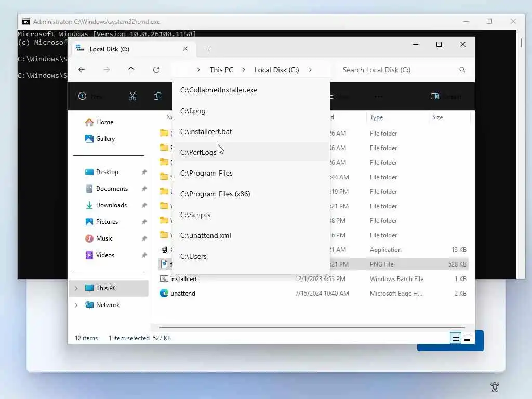The image size is (532, 399).
Task: Click chevron before This PC breadcrumb
Action: coord(198,70)
